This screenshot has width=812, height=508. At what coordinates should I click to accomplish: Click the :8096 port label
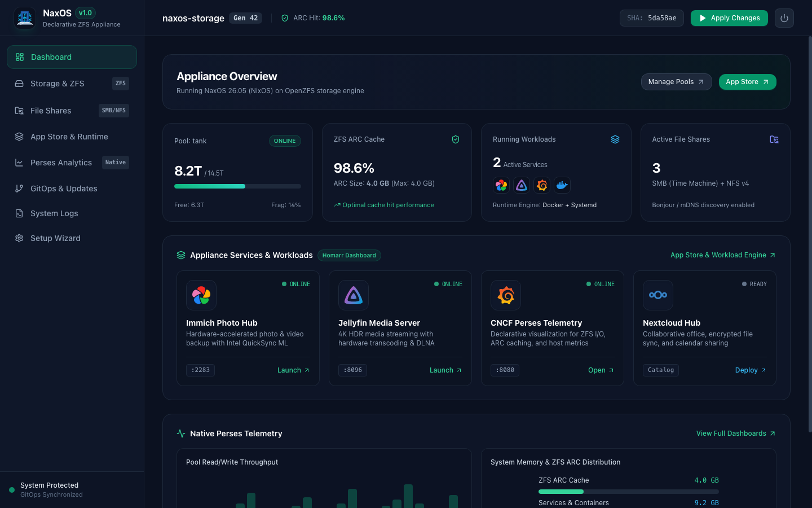[x=353, y=370]
